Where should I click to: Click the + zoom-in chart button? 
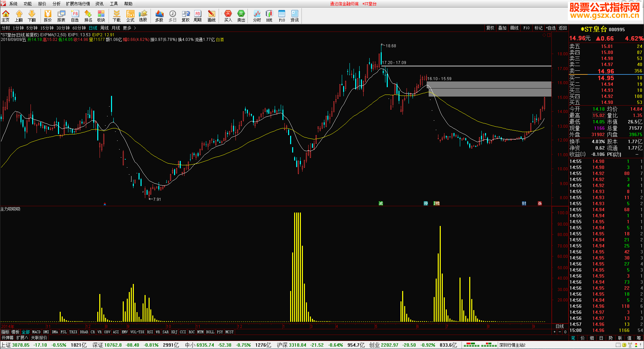[x=554, y=332]
